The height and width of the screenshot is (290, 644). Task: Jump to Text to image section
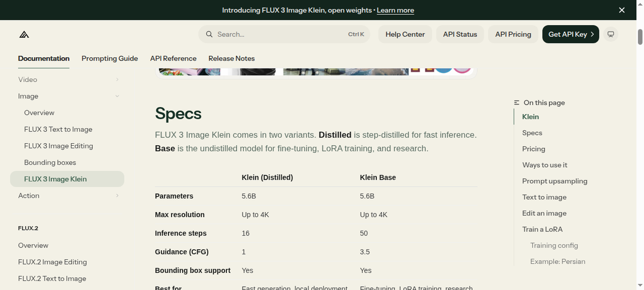544,197
